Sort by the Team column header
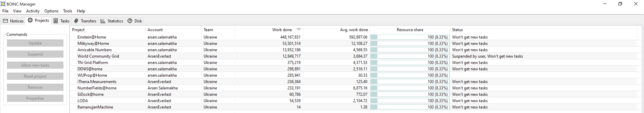Viewport: 644px width, 113px height. click(x=218, y=30)
